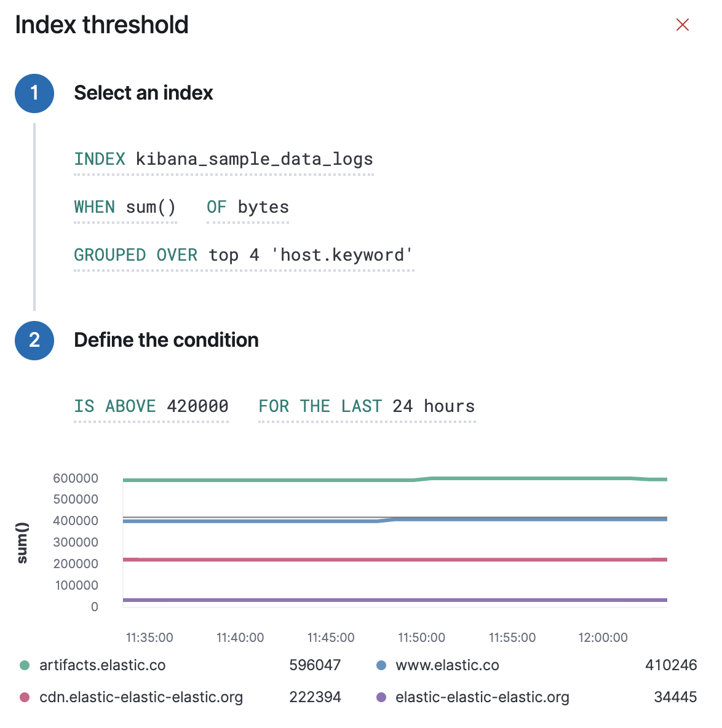Expand the GROUPED OVER top 4 expression
The width and height of the screenshot is (722, 728).
point(243,255)
